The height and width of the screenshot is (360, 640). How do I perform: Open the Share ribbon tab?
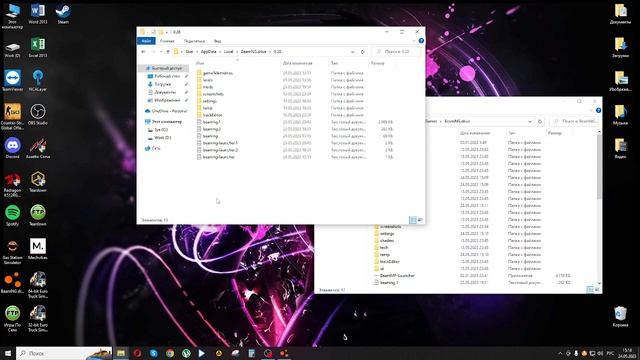[x=194, y=41]
